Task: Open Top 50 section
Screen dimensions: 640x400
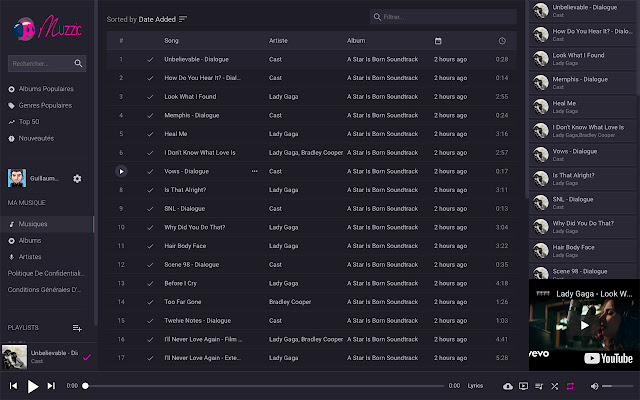Action: [29, 122]
